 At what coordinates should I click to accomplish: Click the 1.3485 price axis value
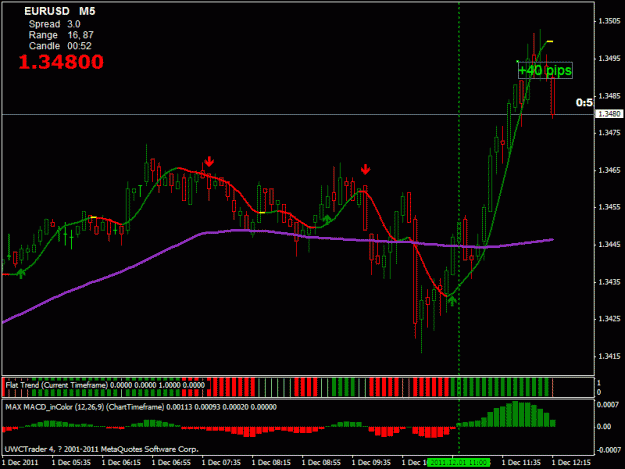tap(609, 96)
